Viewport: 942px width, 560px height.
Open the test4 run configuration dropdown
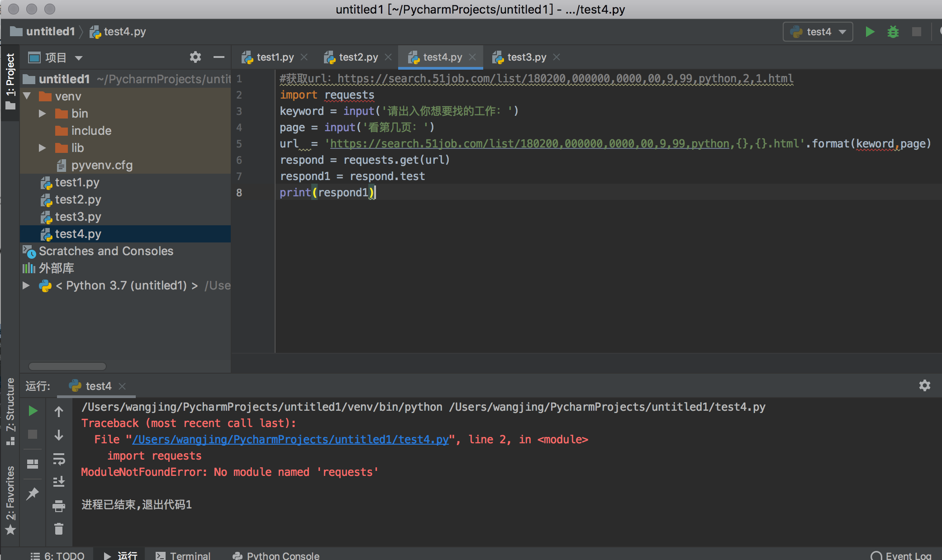tap(818, 32)
